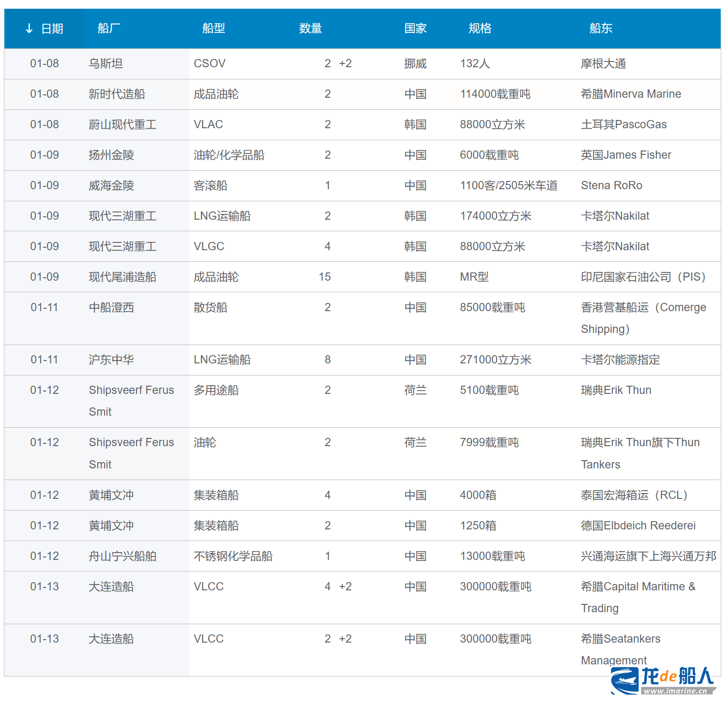The image size is (728, 706).
Task: Click the 不锈钢化学品船 ship type cell
Action: (x=233, y=556)
